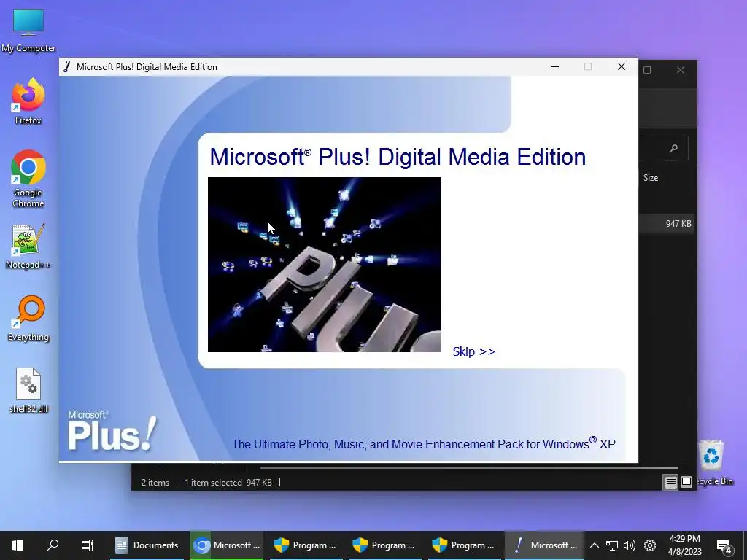Open My Computer desktop icon
The height and width of the screenshot is (560, 747).
click(x=28, y=31)
